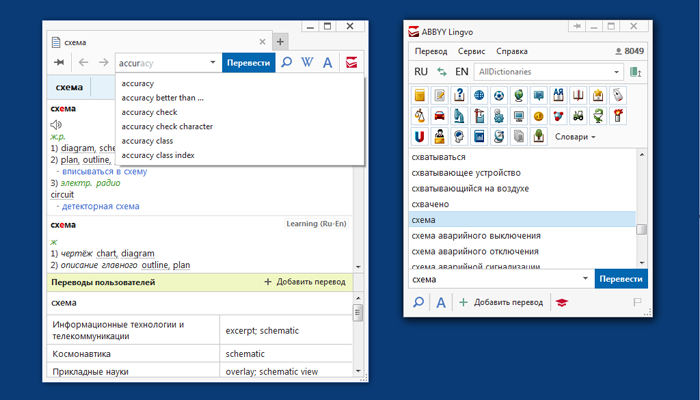Click Перевести button in main Lingvo window
Image resolution: width=700 pixels, height=400 pixels.
click(620, 278)
